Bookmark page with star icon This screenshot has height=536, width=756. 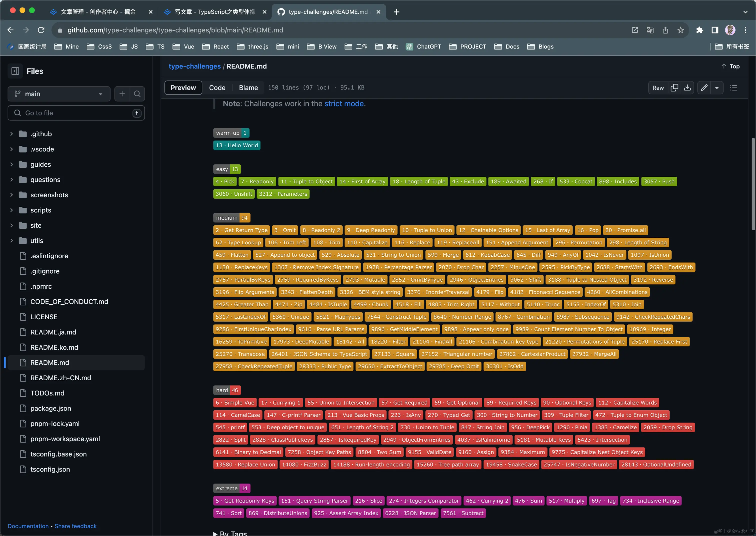pos(681,30)
